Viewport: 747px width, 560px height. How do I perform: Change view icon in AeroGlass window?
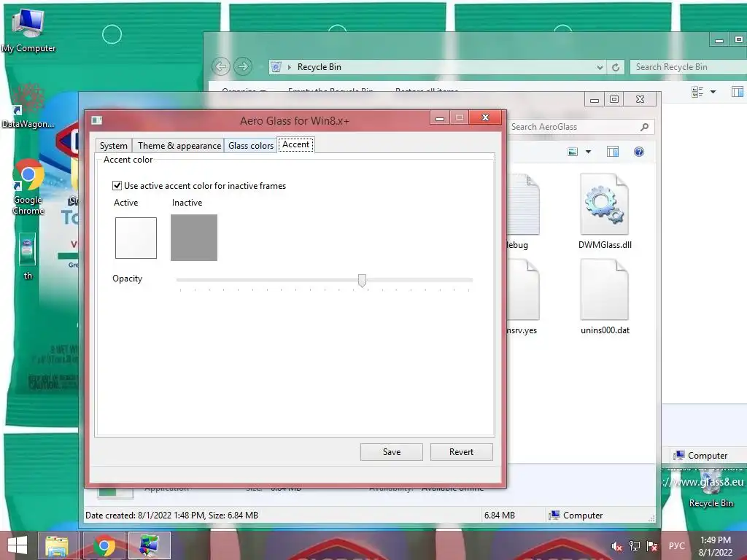[x=573, y=152]
